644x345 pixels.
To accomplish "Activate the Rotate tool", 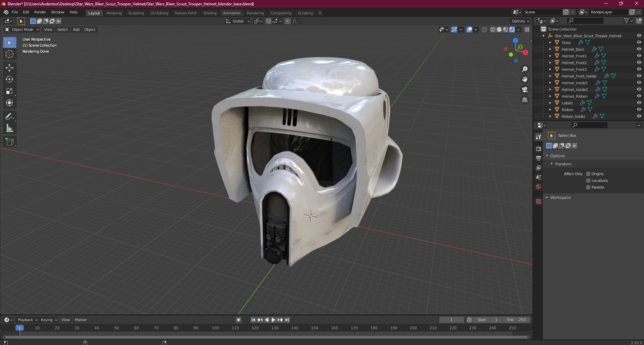I will 9,80.
